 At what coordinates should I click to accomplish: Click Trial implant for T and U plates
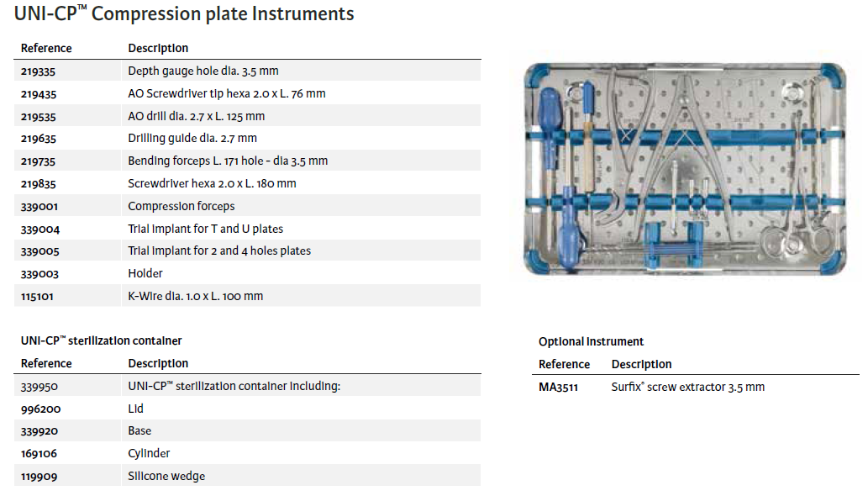pyautogui.click(x=205, y=229)
